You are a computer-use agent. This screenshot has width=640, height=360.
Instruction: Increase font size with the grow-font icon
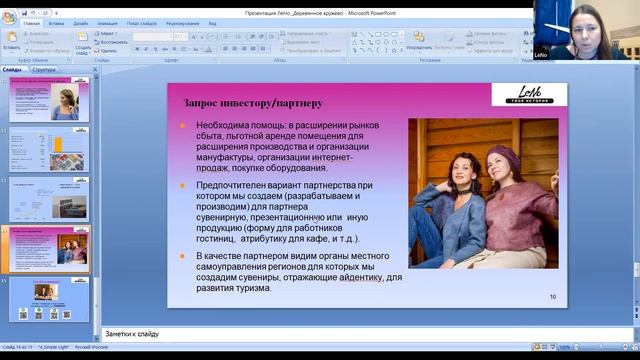coord(194,37)
